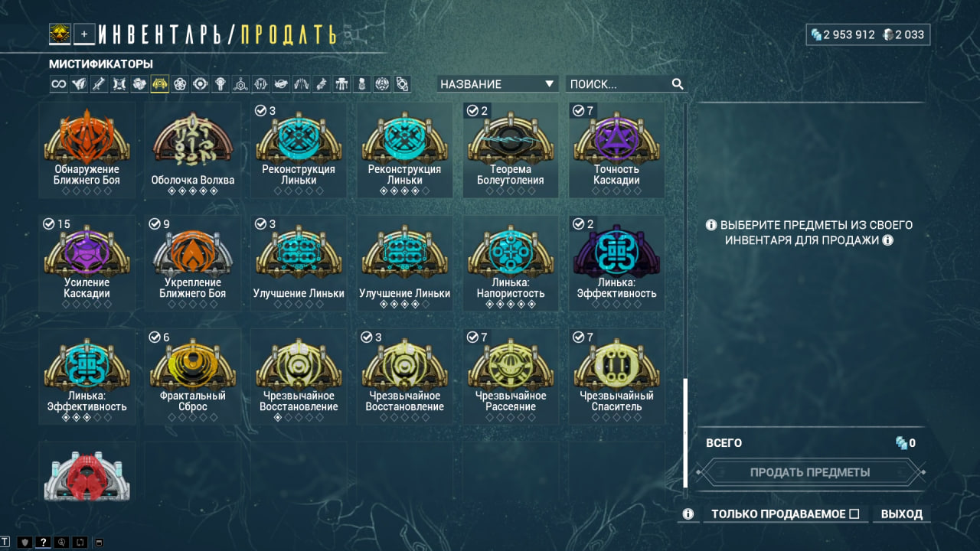The image size is (980, 551).
Task: Click the magnifying glass search icon
Action: (x=678, y=84)
